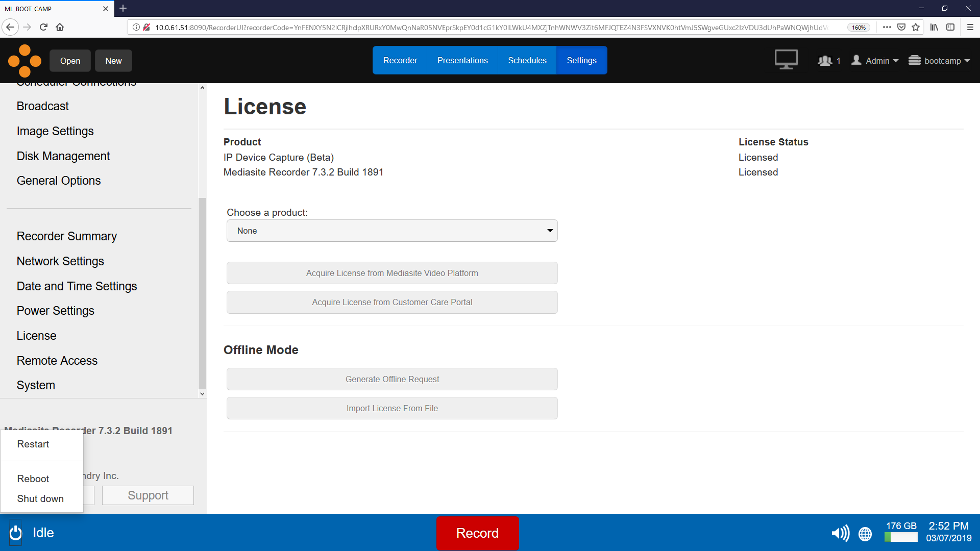The width and height of the screenshot is (980, 551).
Task: Open Disk Management in sidebar
Action: coord(63,156)
